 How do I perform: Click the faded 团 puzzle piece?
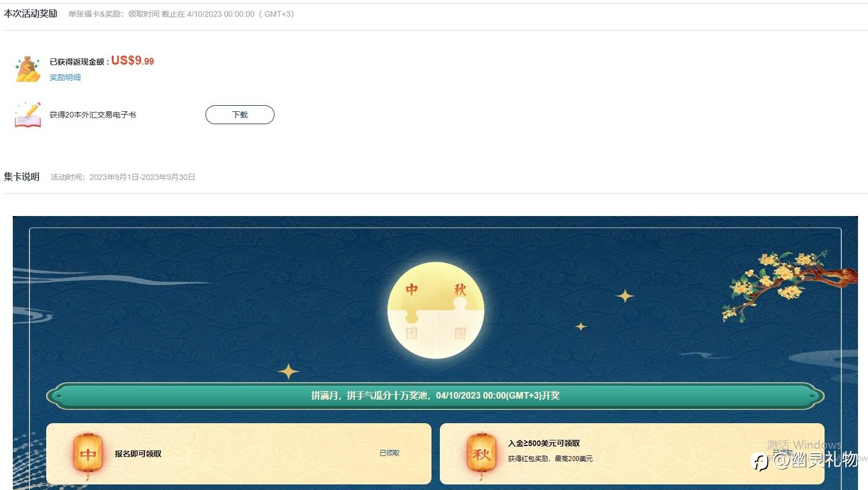[411, 334]
